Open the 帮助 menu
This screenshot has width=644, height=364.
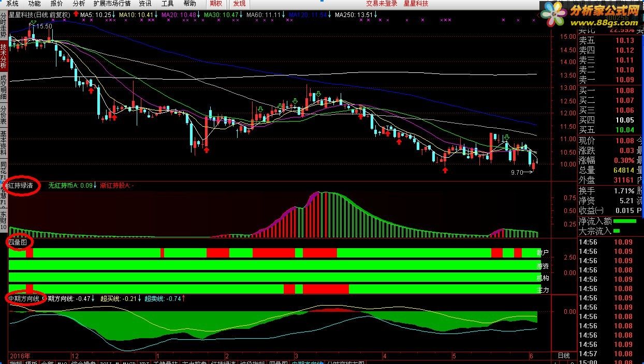pos(190,4)
